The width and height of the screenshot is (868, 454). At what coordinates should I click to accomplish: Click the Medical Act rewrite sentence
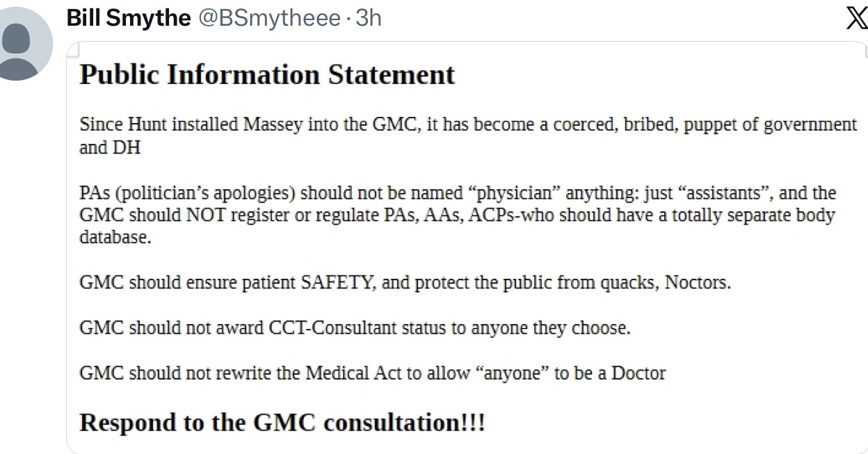pos(372,373)
